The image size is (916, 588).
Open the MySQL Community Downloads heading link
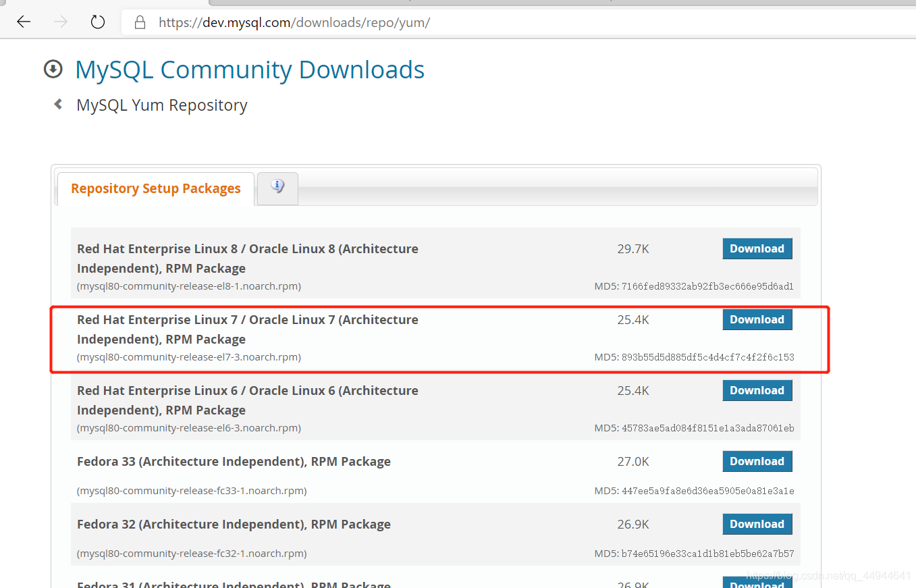point(250,70)
